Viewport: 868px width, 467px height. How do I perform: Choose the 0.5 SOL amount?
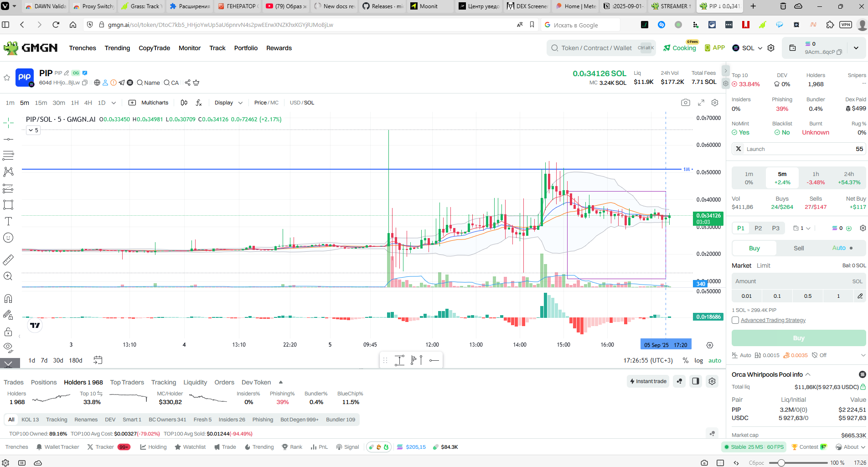[x=807, y=296]
